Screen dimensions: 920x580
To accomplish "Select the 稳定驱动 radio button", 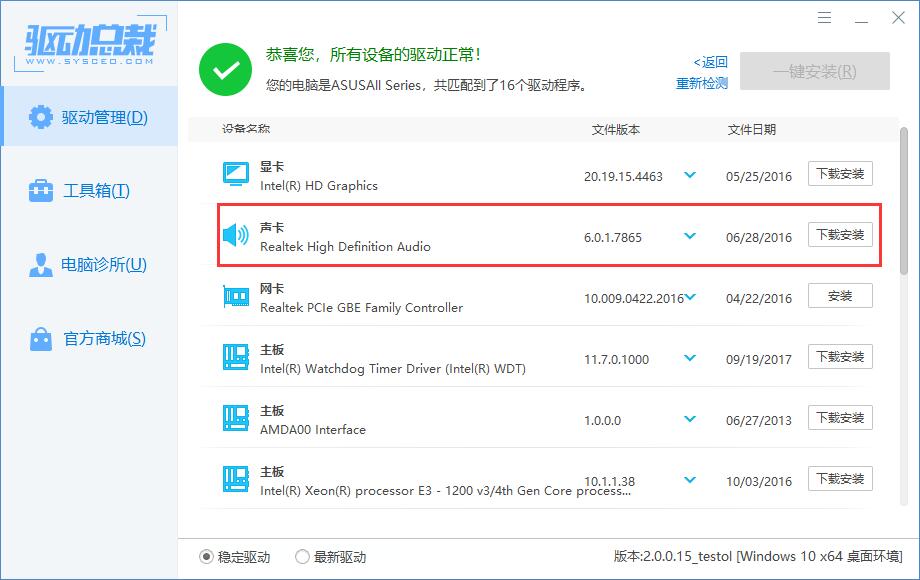I will coord(206,557).
